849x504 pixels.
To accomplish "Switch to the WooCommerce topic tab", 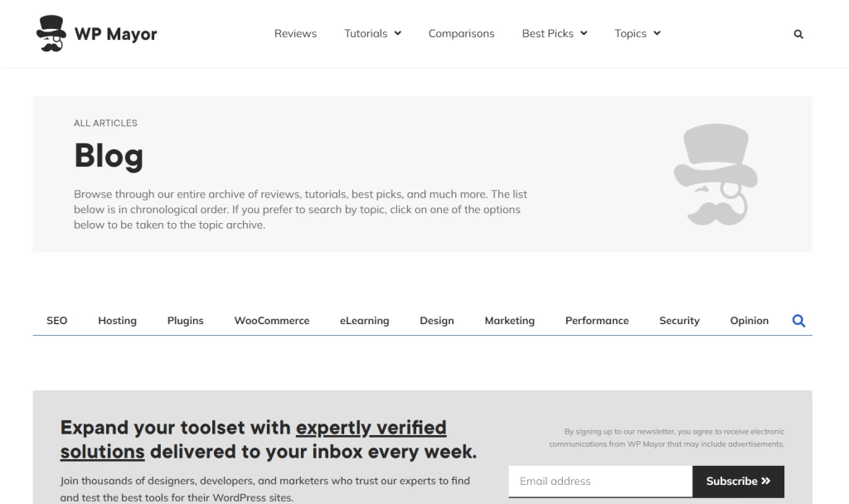I will pyautogui.click(x=271, y=320).
